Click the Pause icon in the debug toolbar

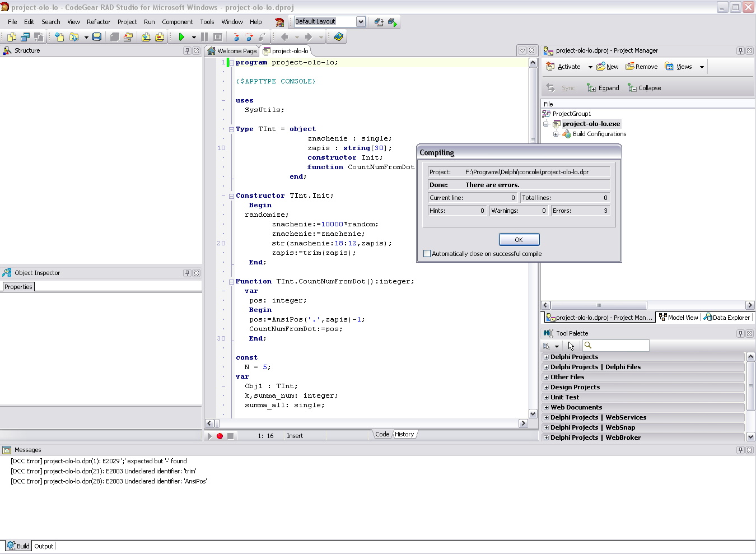click(204, 37)
